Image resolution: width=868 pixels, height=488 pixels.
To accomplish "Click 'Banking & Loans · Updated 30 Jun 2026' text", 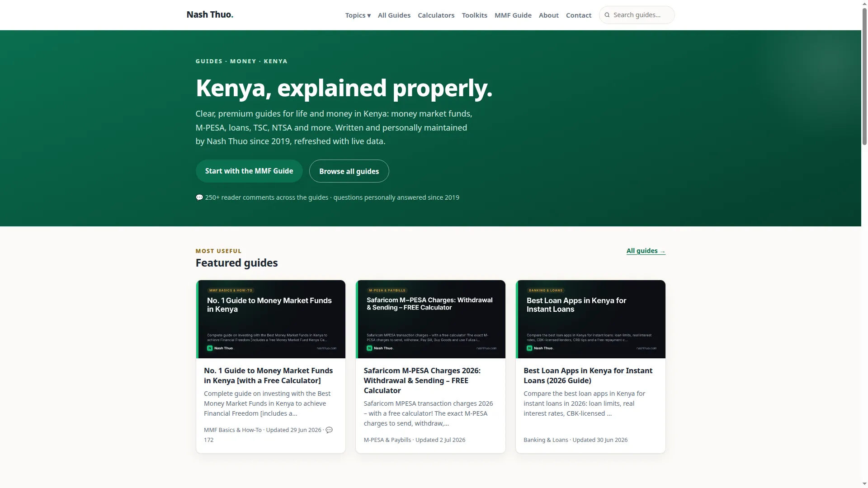I will [x=576, y=440].
